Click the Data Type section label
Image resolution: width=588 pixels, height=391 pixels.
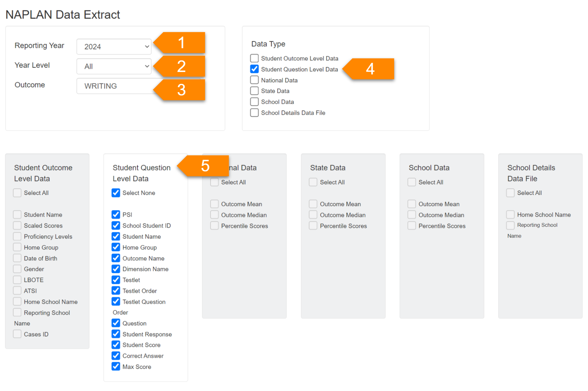268,44
